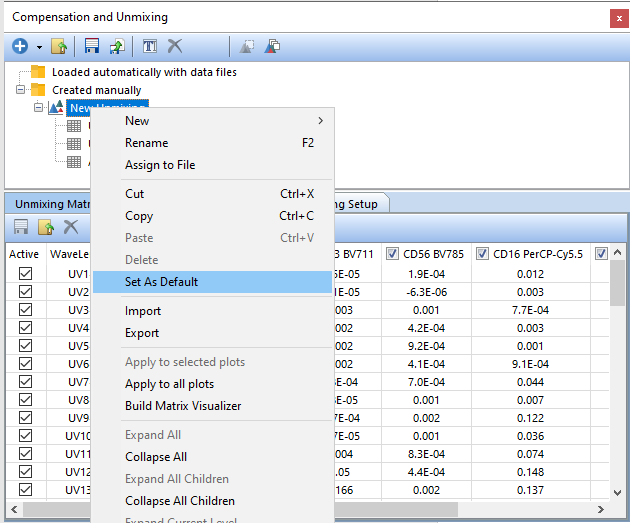Click the X delete icon in matrix toolbar

(71, 227)
